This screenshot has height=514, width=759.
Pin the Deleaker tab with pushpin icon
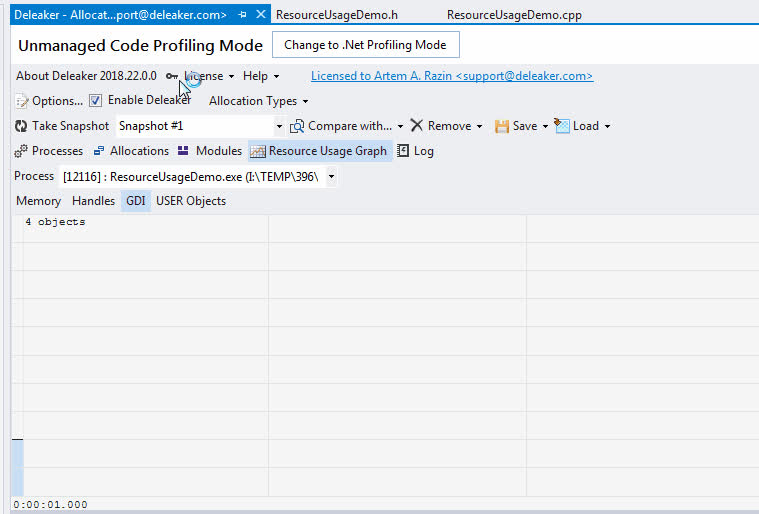click(x=243, y=15)
